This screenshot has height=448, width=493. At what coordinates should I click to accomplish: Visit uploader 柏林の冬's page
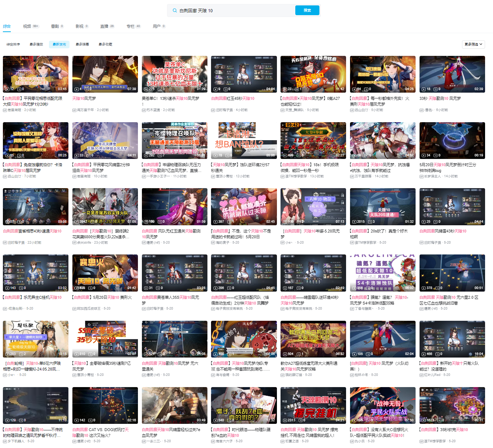[361, 375]
